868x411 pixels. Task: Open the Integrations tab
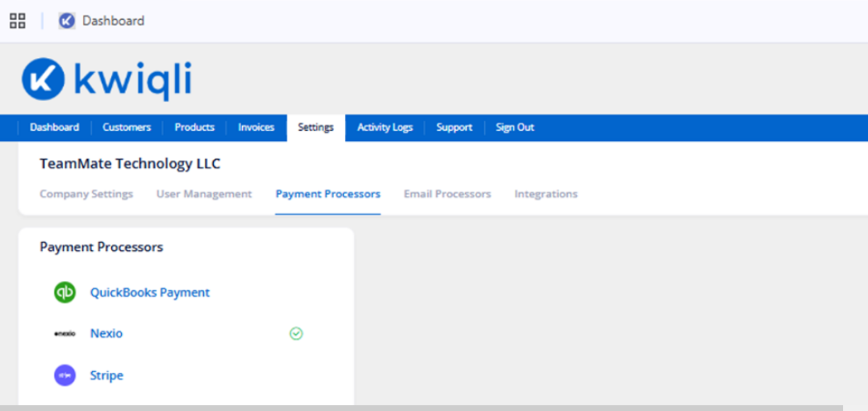coord(546,194)
